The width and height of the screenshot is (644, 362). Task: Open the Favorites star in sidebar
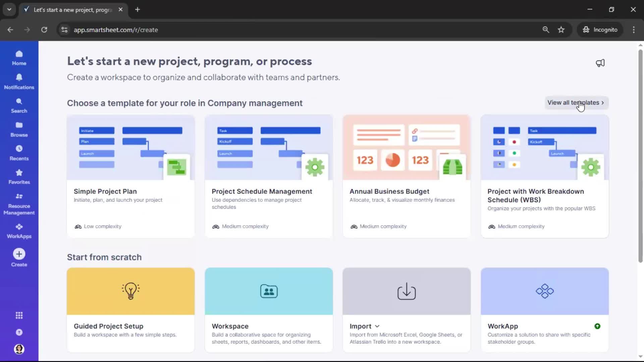coord(19,176)
